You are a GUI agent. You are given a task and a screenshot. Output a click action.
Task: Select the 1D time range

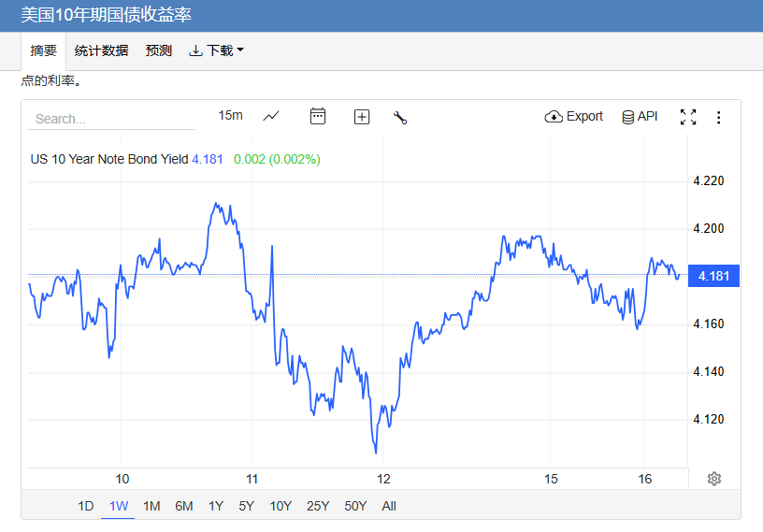(86, 506)
